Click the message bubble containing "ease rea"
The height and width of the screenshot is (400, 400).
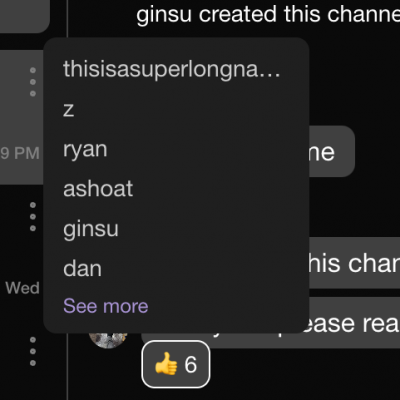pyautogui.click(x=354, y=323)
